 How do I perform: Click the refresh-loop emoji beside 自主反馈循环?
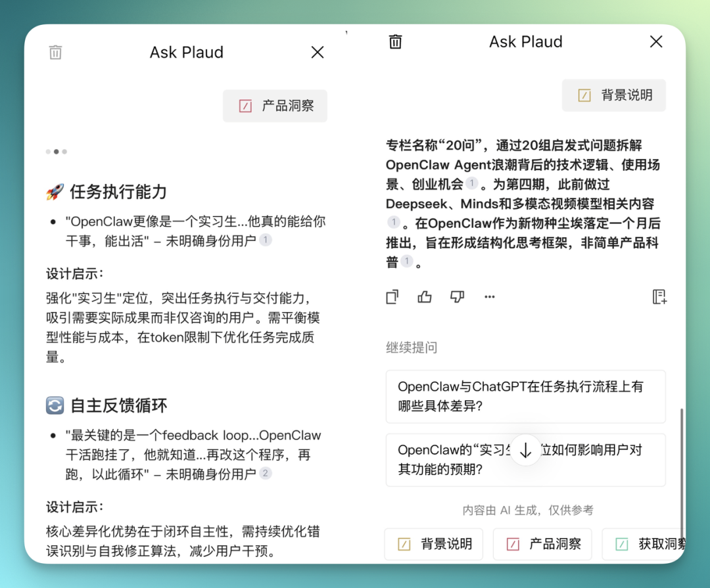click(x=55, y=405)
